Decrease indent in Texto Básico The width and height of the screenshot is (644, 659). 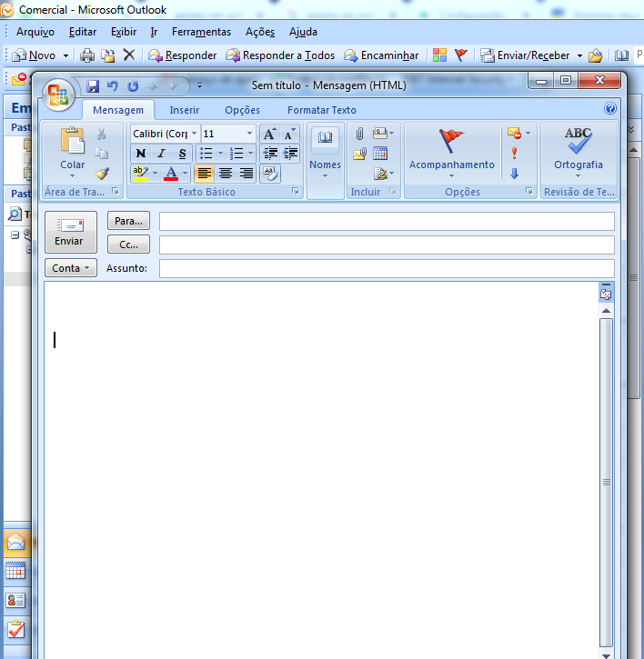point(270,154)
